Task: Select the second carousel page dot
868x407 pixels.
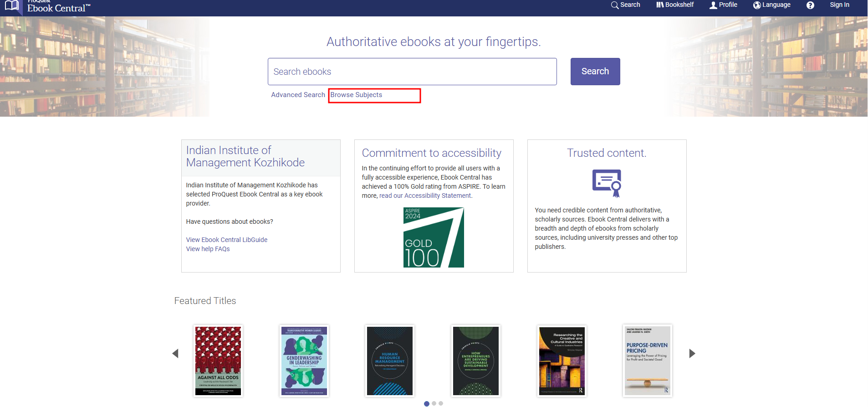Action: (x=434, y=403)
